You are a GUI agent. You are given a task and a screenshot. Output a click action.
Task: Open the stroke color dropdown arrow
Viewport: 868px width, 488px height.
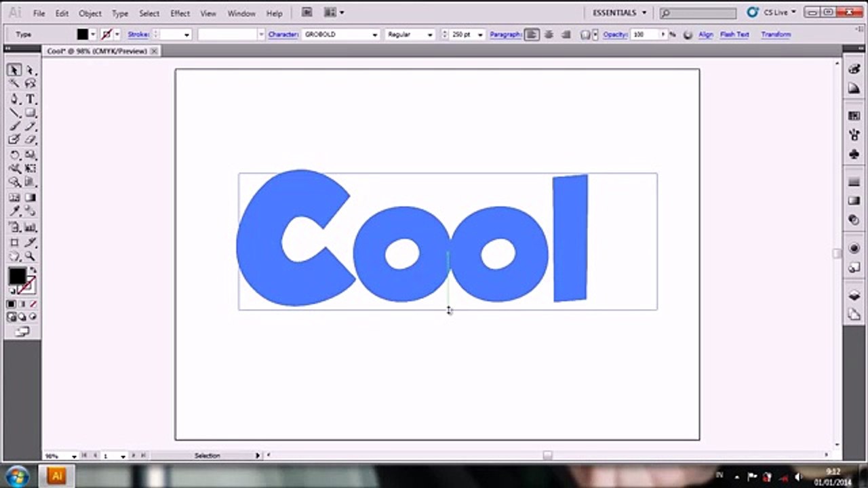pyautogui.click(x=117, y=35)
